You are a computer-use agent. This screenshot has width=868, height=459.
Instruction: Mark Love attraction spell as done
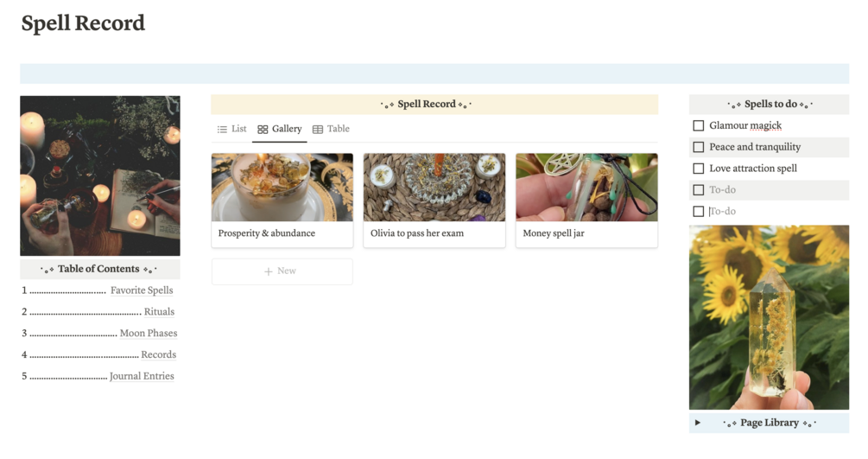click(699, 169)
